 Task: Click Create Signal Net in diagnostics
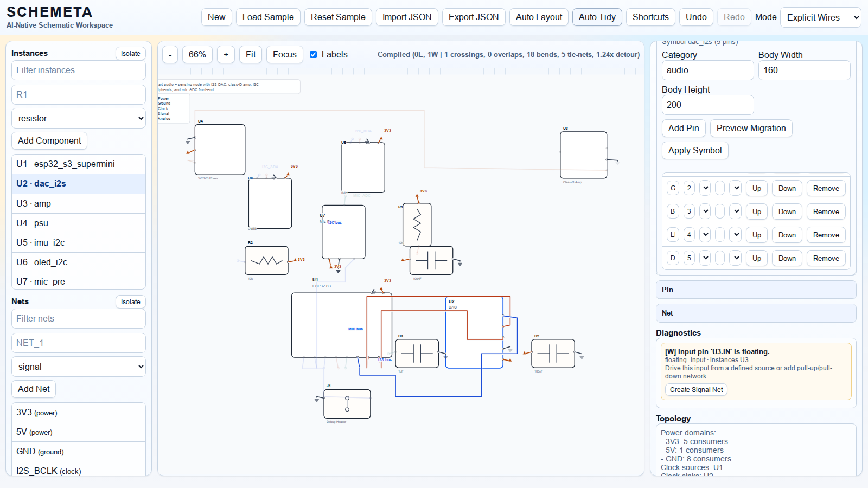pos(696,390)
